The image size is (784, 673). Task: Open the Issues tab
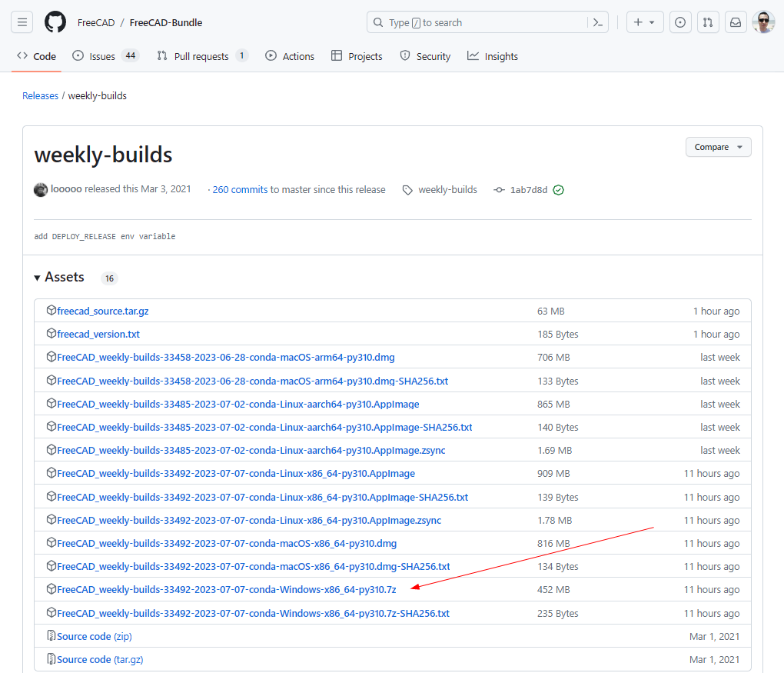(105, 57)
